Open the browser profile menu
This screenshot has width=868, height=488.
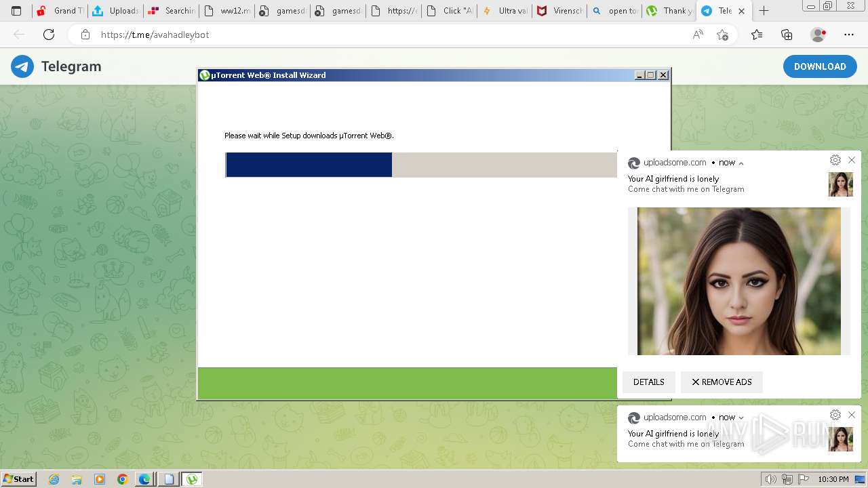818,35
